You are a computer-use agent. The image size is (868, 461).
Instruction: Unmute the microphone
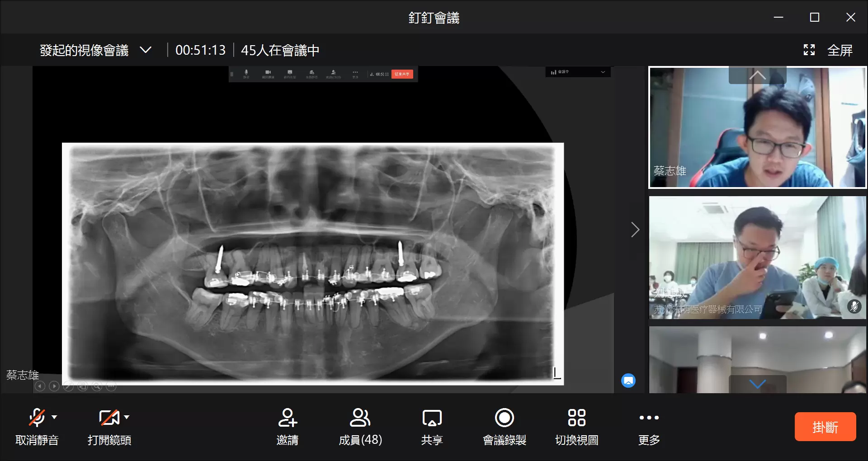click(x=37, y=418)
